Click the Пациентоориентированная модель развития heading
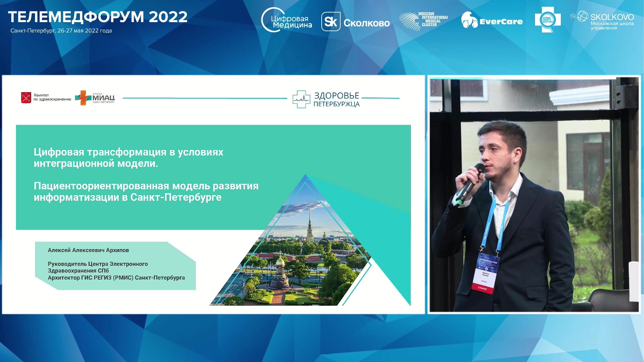644x362 pixels. 146,191
